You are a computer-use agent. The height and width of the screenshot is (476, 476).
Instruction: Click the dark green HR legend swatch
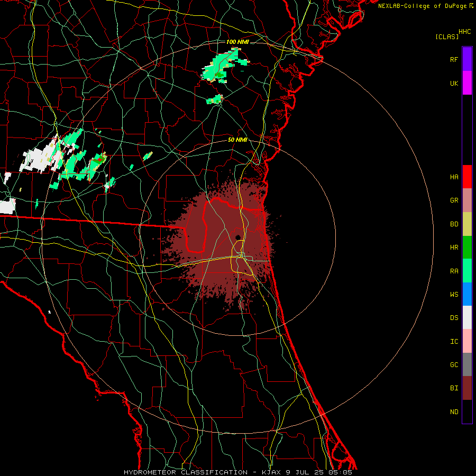pos(467,248)
